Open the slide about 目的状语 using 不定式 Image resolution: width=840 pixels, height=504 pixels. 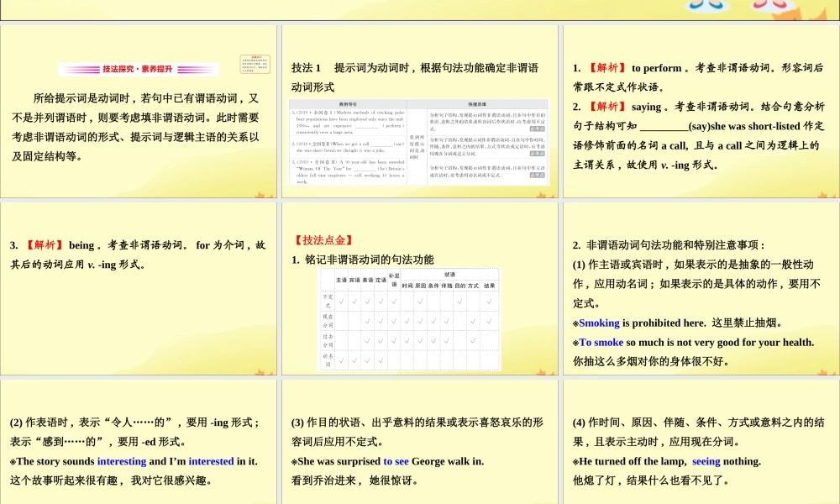tap(420, 442)
